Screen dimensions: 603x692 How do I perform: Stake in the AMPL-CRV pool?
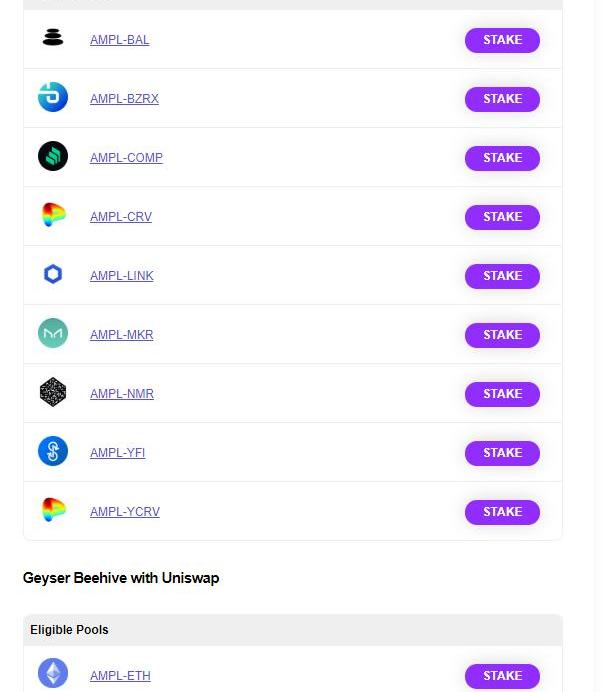pos(502,217)
